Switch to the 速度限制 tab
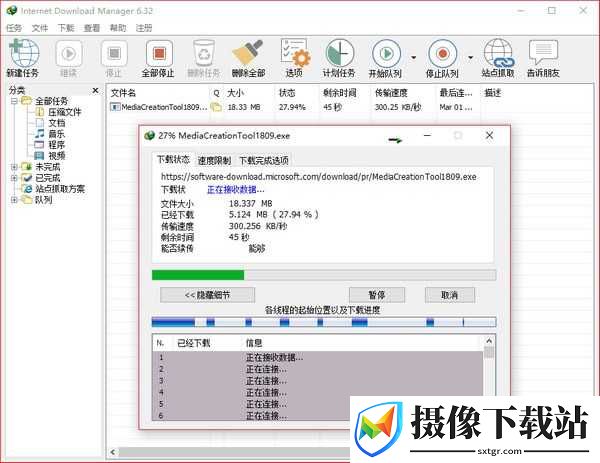600x463 pixels. [x=214, y=161]
